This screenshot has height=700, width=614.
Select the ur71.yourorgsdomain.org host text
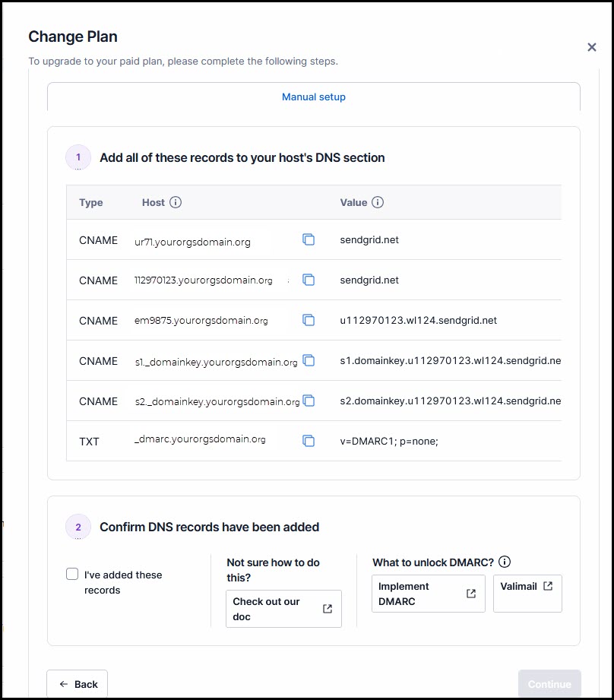192,242
